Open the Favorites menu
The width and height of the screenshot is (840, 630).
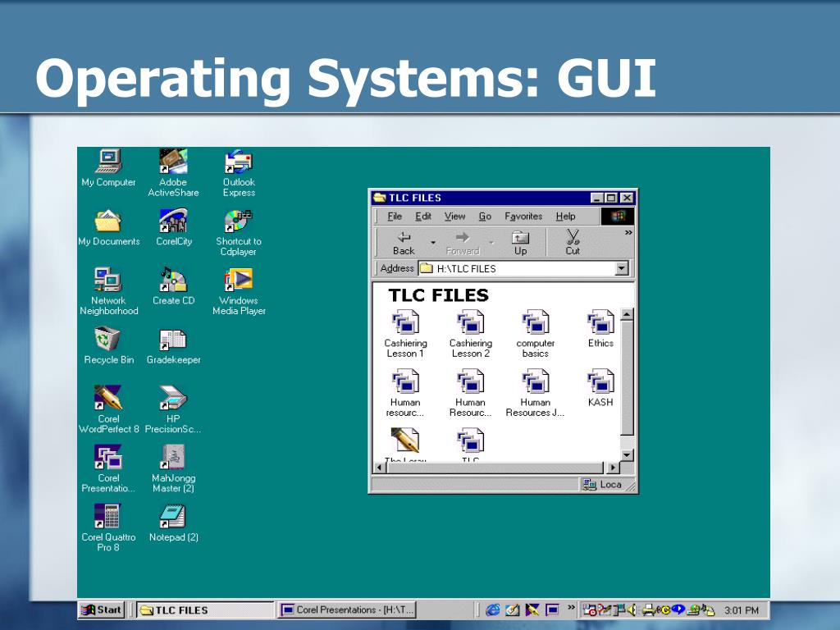coord(523,217)
